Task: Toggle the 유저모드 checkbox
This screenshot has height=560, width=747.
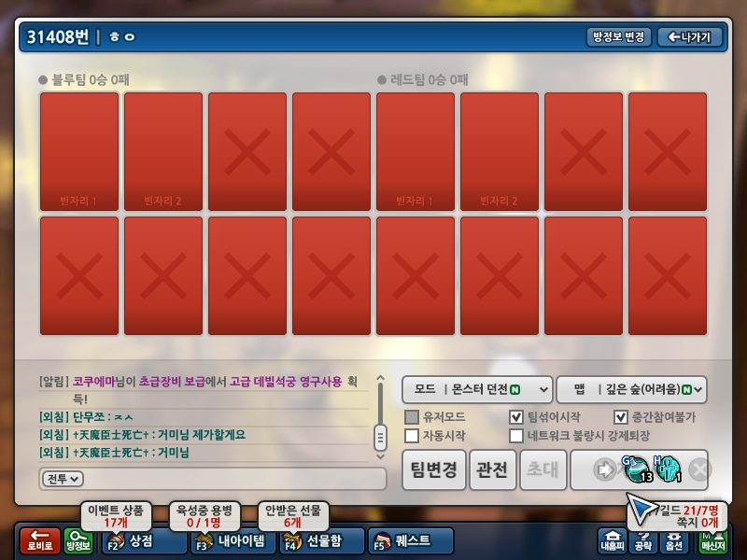Action: click(412, 417)
